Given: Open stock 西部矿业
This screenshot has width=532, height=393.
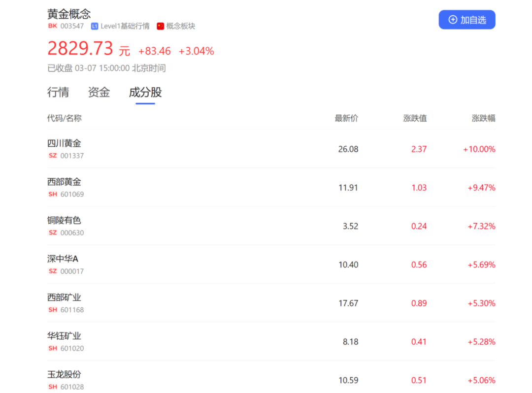Looking at the screenshot, I should coord(64,298).
